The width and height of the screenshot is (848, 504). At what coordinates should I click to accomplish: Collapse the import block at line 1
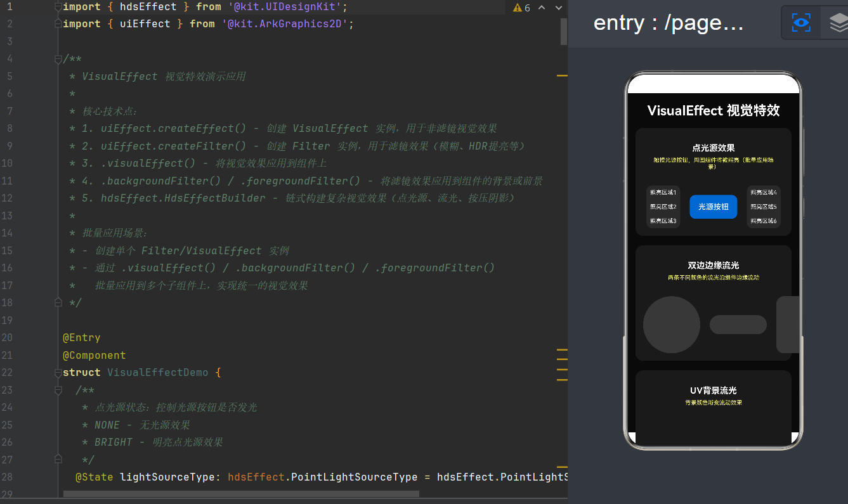[58, 7]
